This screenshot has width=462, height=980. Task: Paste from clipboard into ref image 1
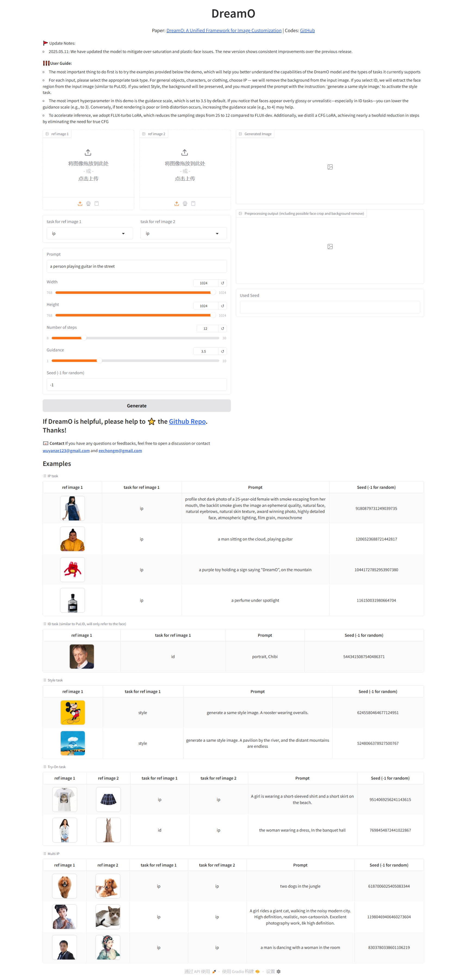click(96, 203)
